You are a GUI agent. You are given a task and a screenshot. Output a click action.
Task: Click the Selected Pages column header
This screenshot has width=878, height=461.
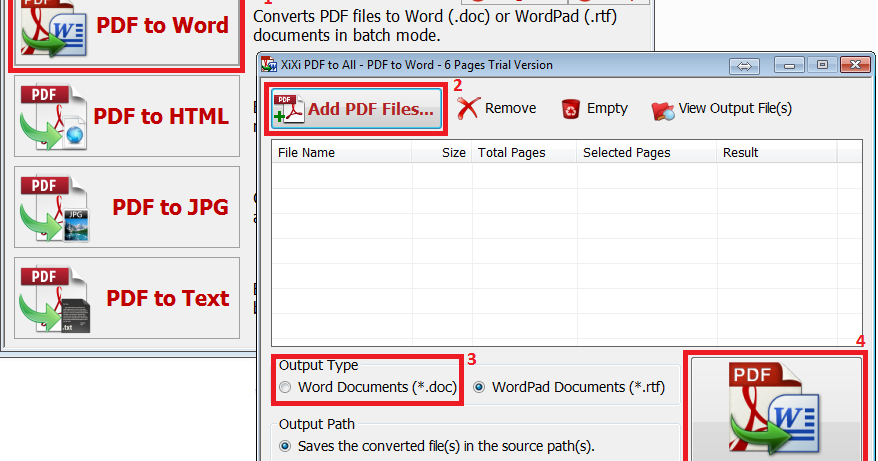pos(647,152)
